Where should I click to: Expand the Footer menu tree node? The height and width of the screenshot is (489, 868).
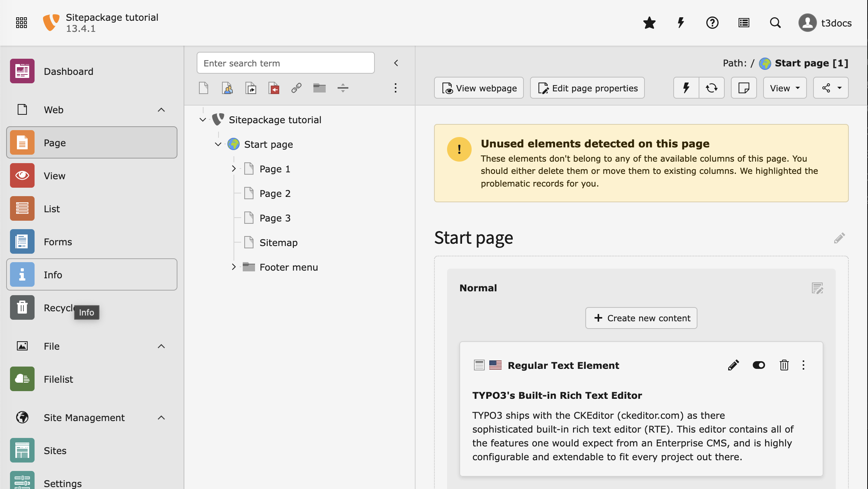pyautogui.click(x=234, y=267)
